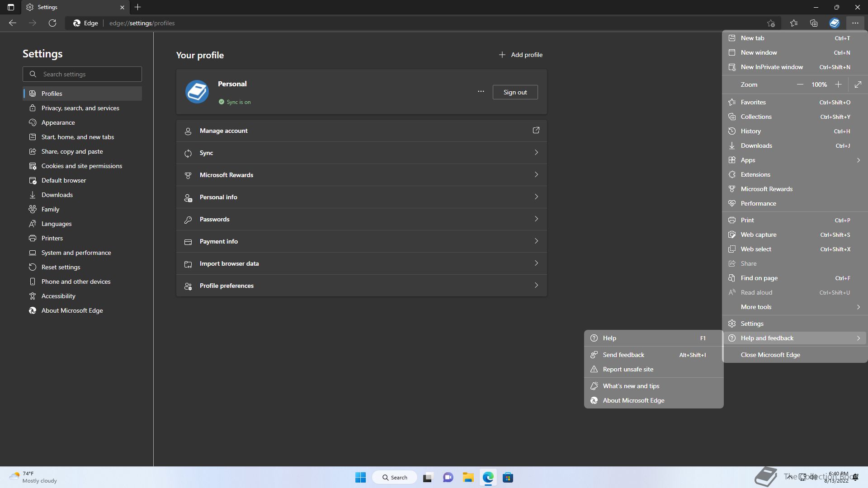Click the browser refresh icon
Screen dimensions: 868x488
tap(52, 23)
